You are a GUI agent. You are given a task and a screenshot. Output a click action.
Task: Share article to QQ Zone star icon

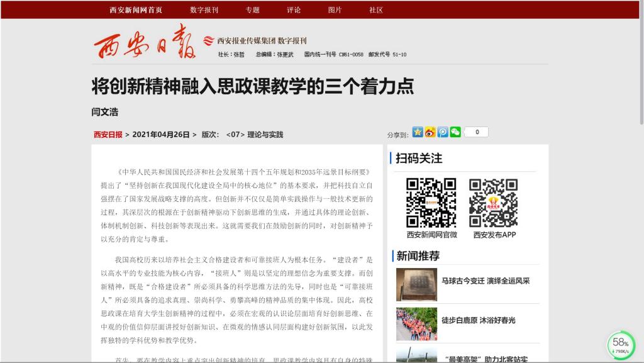pyautogui.click(x=418, y=132)
